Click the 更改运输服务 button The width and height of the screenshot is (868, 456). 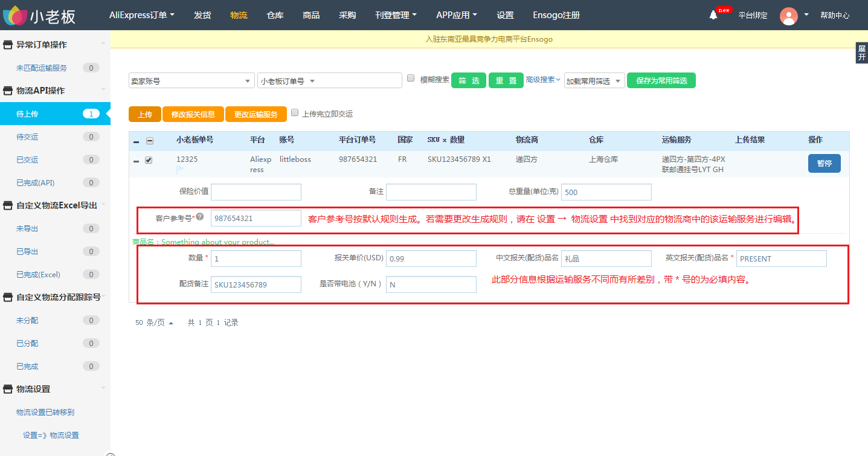tap(256, 114)
